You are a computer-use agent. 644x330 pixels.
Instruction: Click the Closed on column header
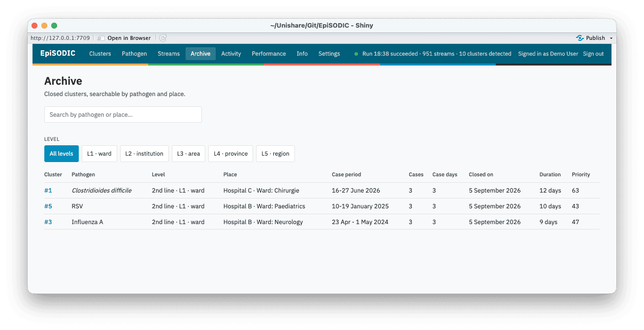(481, 174)
